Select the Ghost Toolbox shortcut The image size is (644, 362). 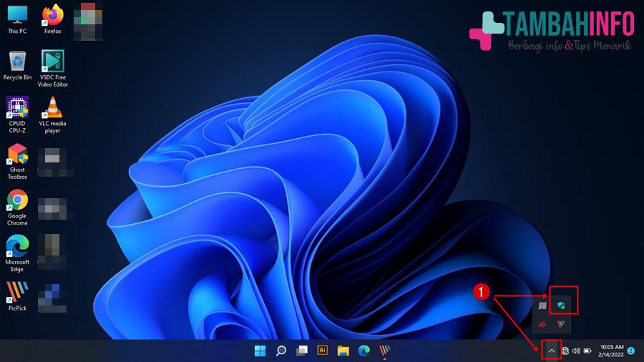17,162
